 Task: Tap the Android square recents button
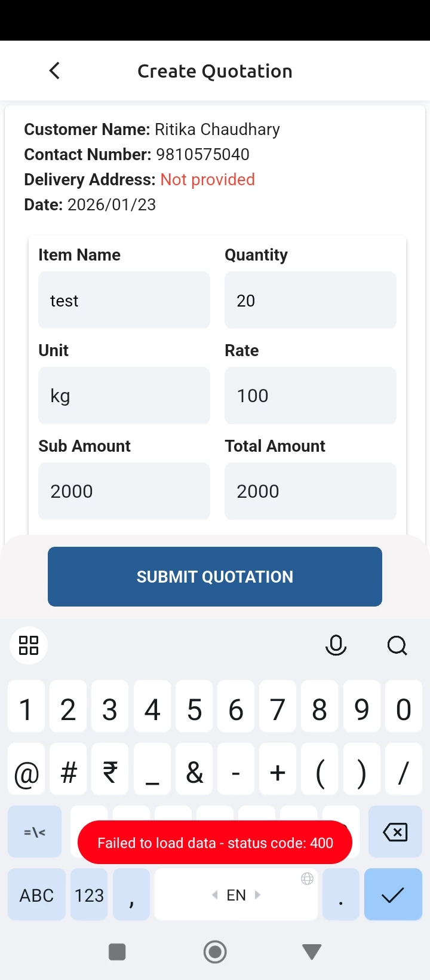coord(117,952)
